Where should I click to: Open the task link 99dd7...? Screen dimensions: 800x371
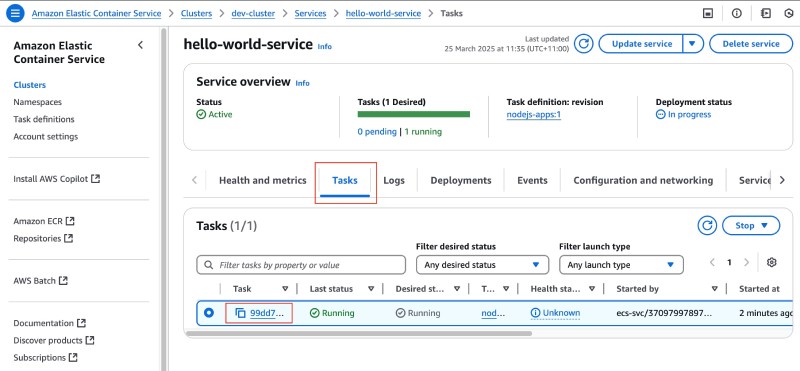266,313
